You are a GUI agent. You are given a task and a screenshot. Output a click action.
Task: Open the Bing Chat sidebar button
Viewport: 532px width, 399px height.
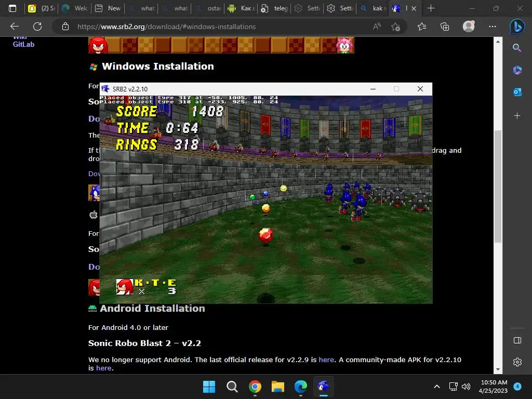click(517, 26)
